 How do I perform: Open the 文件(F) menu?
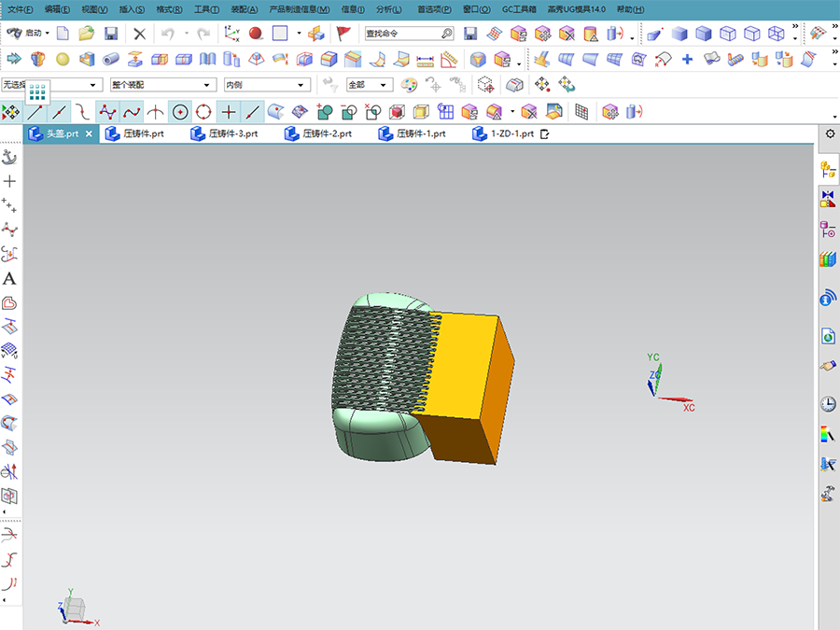pos(18,9)
